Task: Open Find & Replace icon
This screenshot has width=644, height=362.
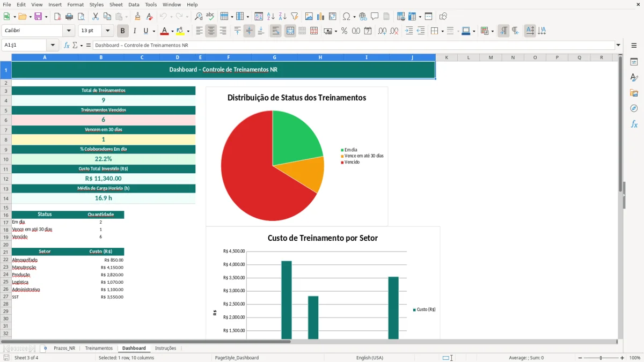Action: coord(199,17)
